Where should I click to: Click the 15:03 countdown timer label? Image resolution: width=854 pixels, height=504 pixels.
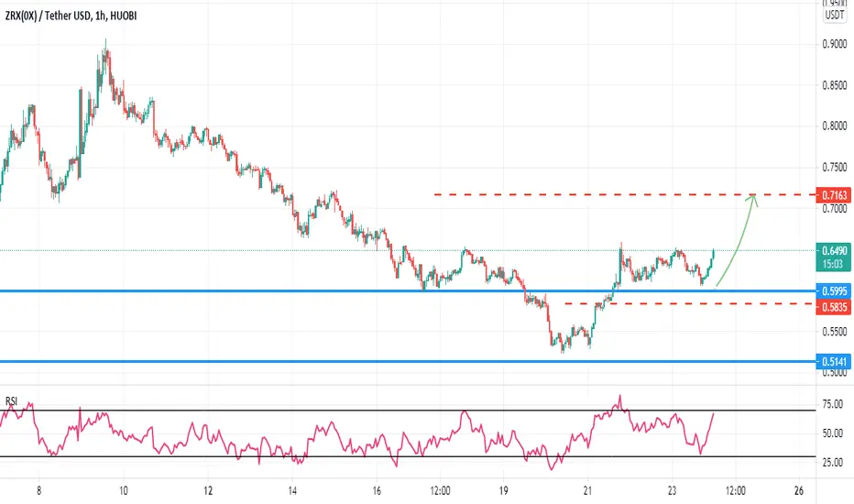pyautogui.click(x=834, y=264)
